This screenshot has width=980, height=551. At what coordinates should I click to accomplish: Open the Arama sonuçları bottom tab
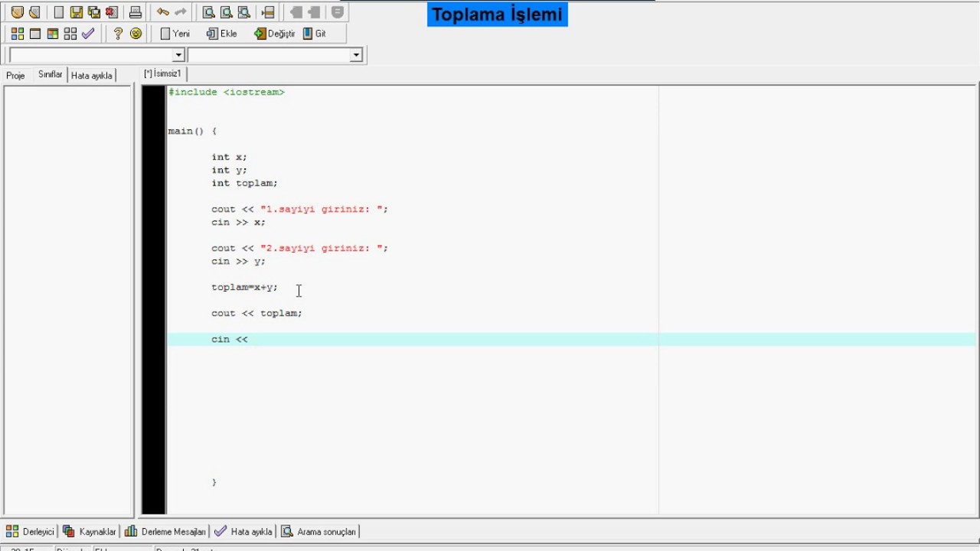coord(318,531)
